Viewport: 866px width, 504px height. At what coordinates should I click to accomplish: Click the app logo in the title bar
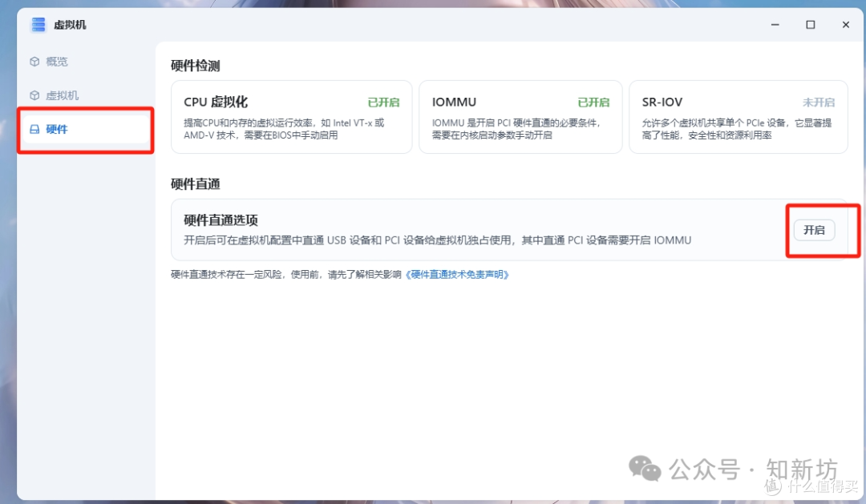coord(37,24)
